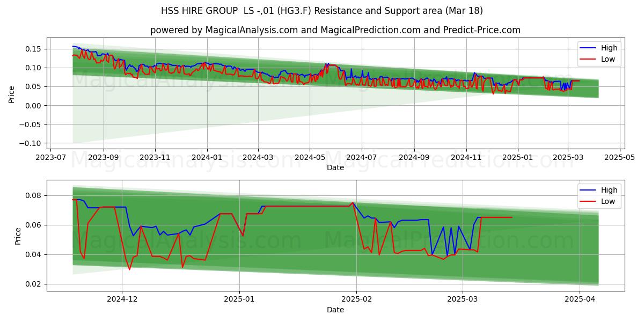Click the top chart 'Price' y-axis label

[12, 93]
